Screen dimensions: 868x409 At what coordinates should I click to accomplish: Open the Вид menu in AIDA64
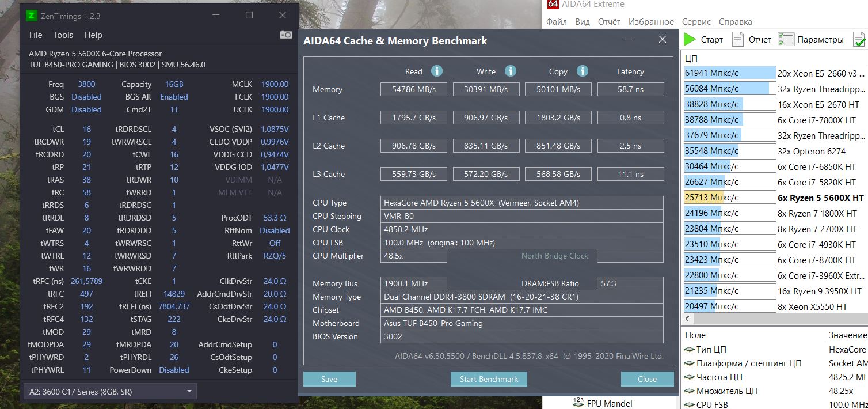(583, 22)
